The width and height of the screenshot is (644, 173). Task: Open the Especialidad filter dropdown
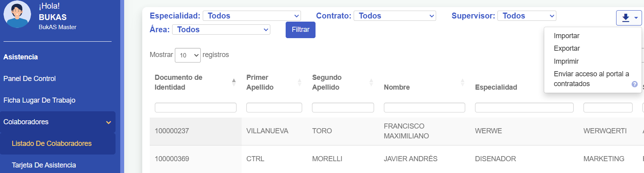coord(252,16)
